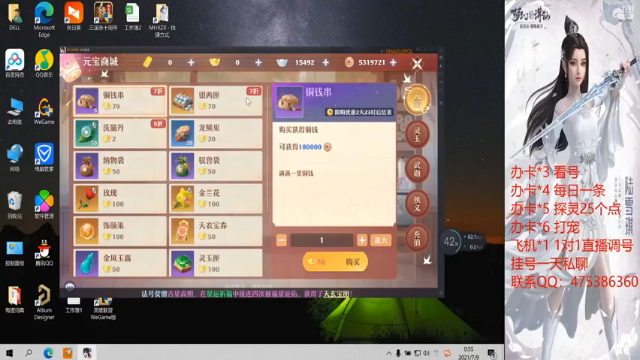
Task: Open the 向日葵 desktop shortcut
Action: coord(74,16)
